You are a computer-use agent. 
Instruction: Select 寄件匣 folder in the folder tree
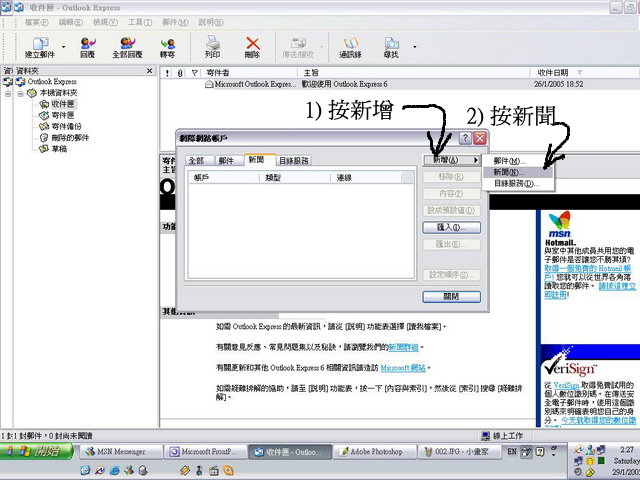point(62,114)
